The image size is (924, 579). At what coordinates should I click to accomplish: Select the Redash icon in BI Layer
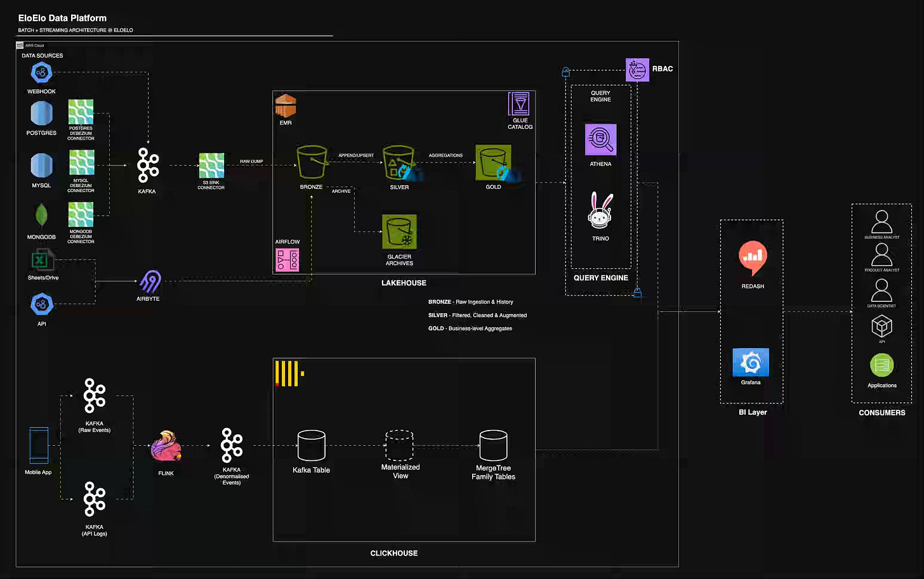coord(753,258)
